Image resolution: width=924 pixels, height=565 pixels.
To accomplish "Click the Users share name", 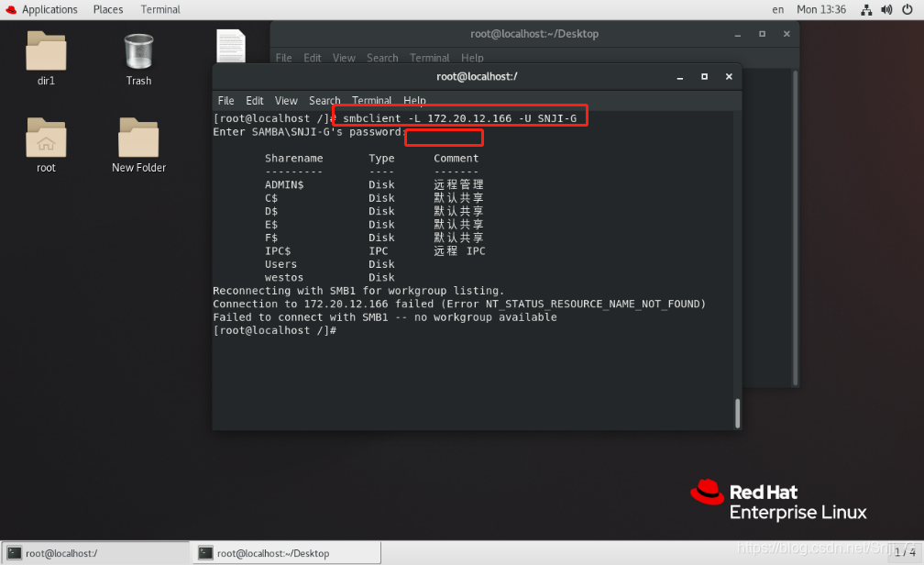I will (280, 264).
